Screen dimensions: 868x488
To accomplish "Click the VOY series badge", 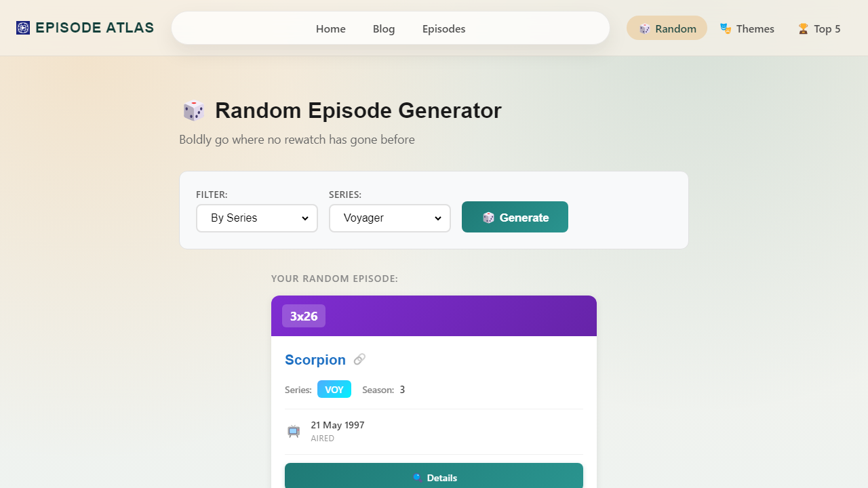I will (334, 389).
